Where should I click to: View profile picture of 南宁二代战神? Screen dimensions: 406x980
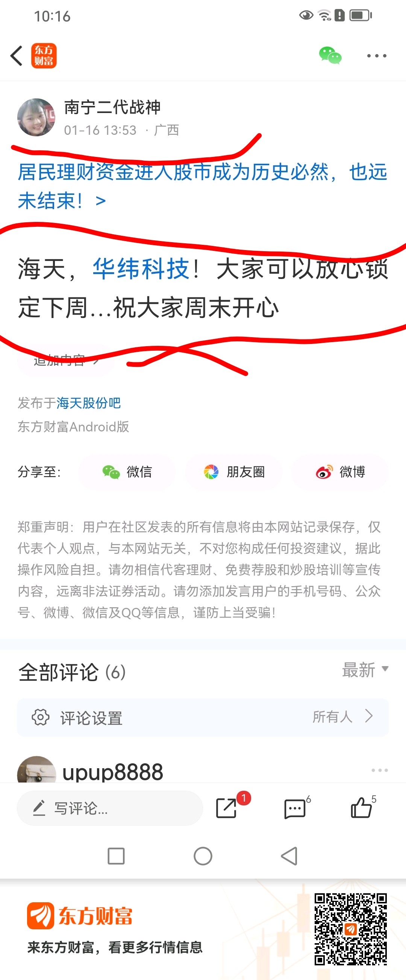point(36,117)
